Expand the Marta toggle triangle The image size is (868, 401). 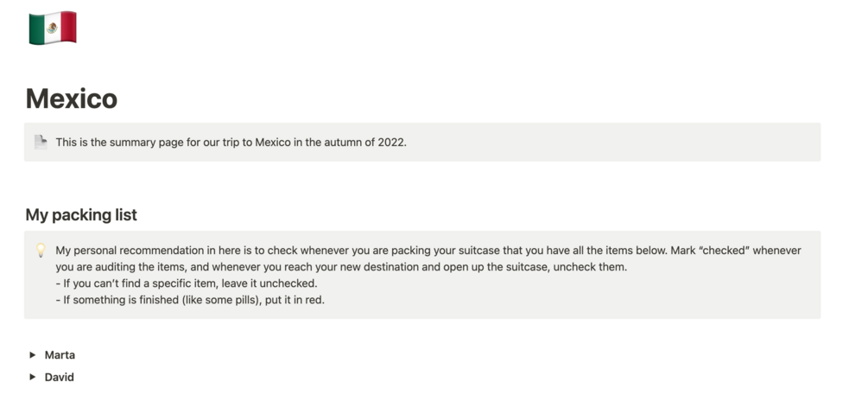pyautogui.click(x=33, y=355)
